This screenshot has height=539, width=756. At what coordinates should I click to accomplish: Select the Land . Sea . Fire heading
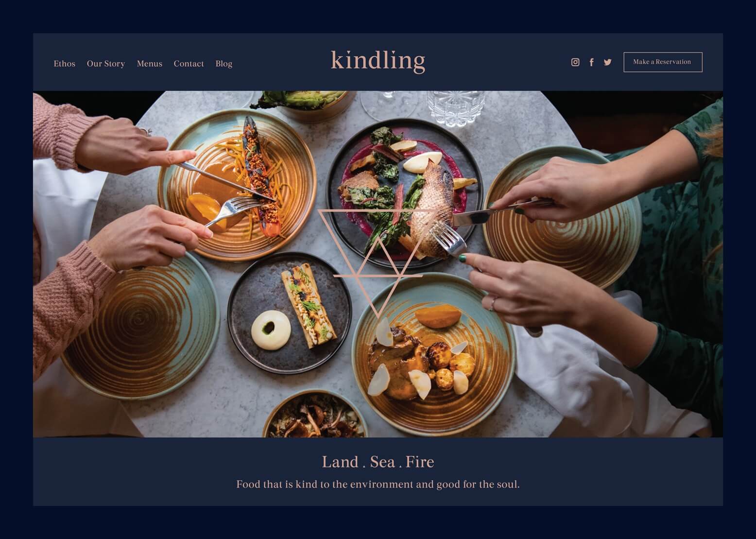click(x=378, y=462)
